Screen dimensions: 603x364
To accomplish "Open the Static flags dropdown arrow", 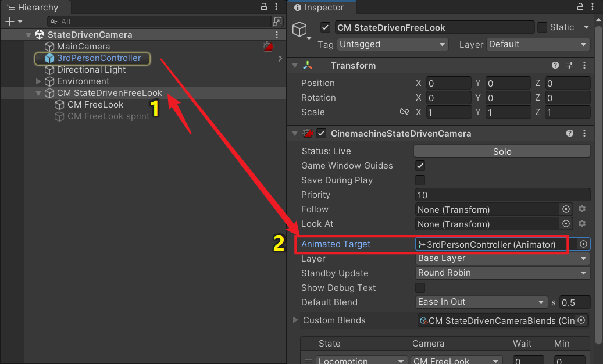I will click(x=586, y=27).
